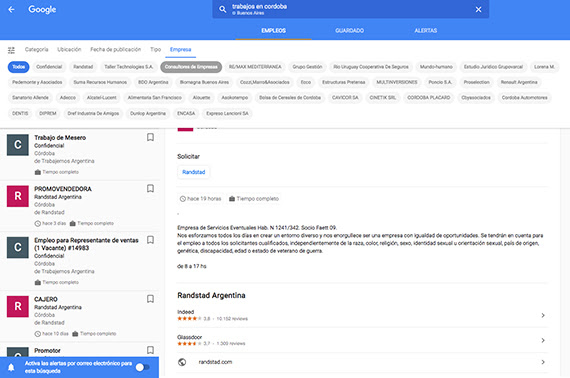Viewport: 570px width, 378px height.
Task: Open PROMOVENDEDORA R logo thumbnail
Action: pos(17,196)
